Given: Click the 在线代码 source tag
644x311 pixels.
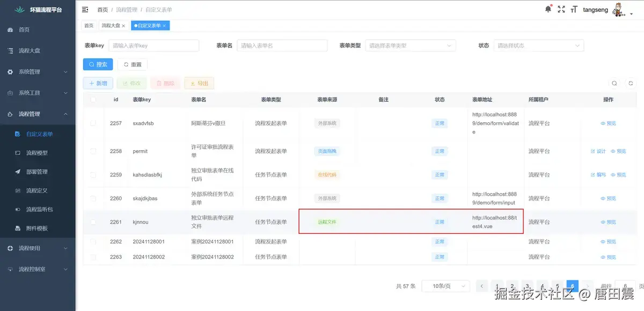Looking at the screenshot, I should pyautogui.click(x=327, y=175).
